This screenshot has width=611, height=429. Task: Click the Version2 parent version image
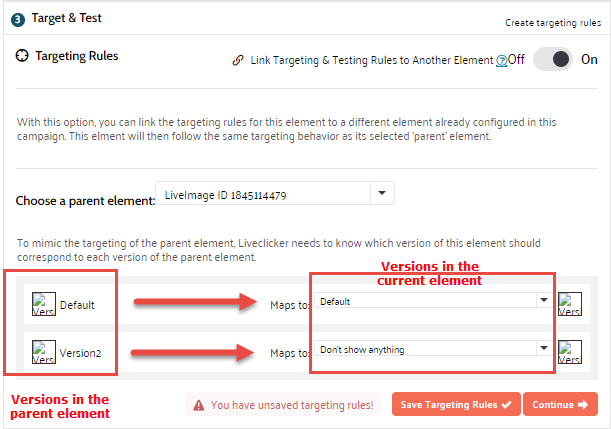click(44, 352)
